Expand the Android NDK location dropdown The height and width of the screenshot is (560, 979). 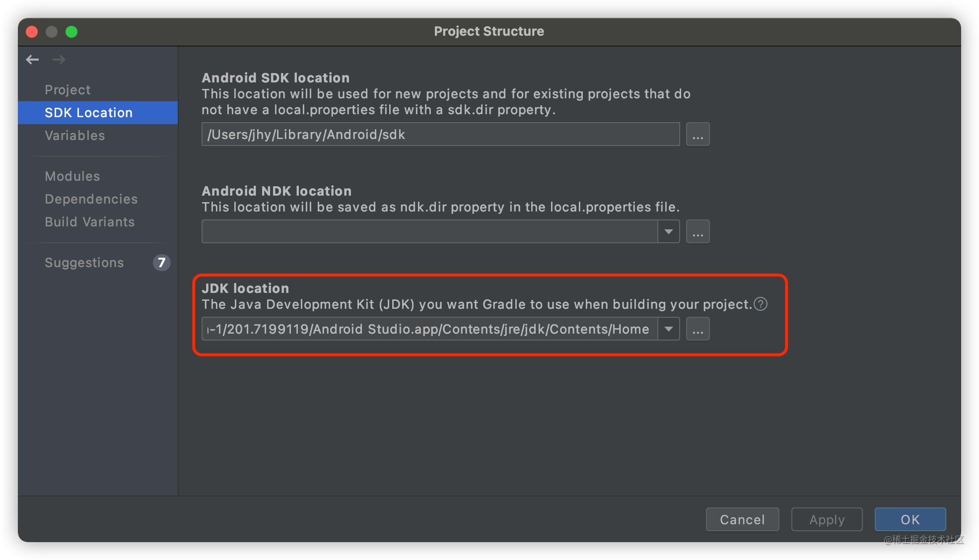[x=669, y=232]
